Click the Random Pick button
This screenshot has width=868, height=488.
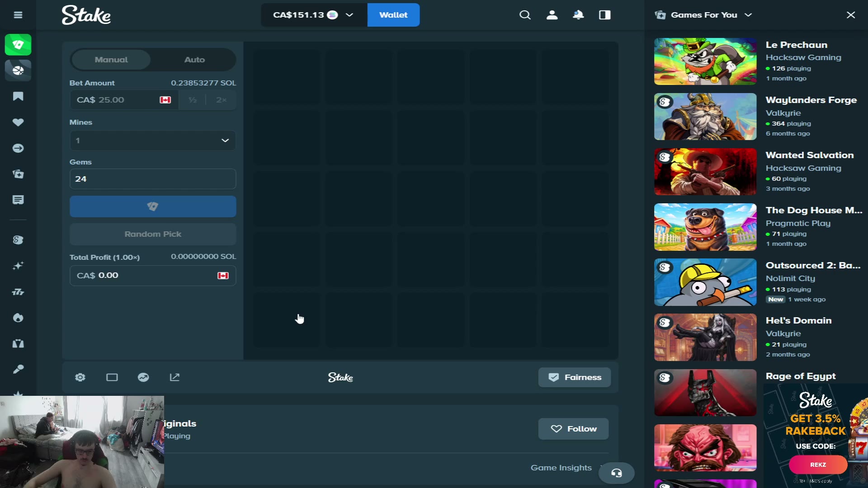pyautogui.click(x=153, y=234)
